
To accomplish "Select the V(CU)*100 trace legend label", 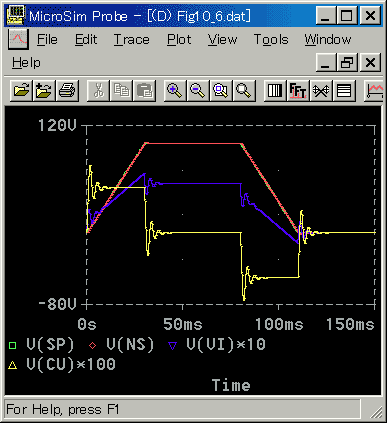I will point(71,364).
